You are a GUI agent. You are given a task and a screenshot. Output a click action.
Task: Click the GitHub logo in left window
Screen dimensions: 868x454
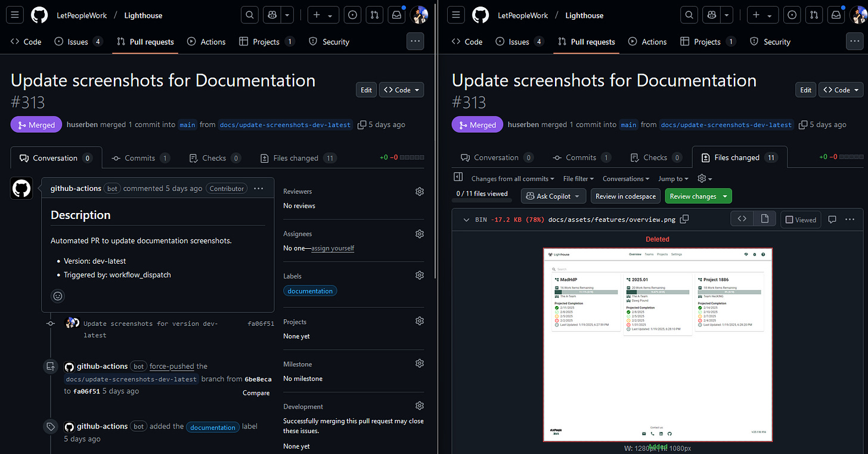39,15
